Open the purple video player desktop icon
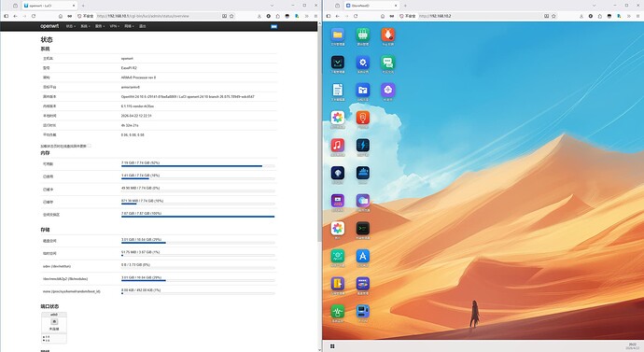The height and width of the screenshot is (352, 644). 338,201
